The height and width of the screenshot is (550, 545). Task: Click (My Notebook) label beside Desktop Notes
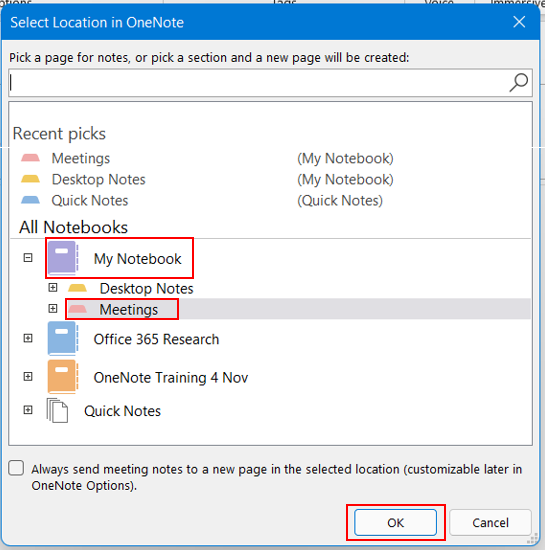click(x=345, y=180)
